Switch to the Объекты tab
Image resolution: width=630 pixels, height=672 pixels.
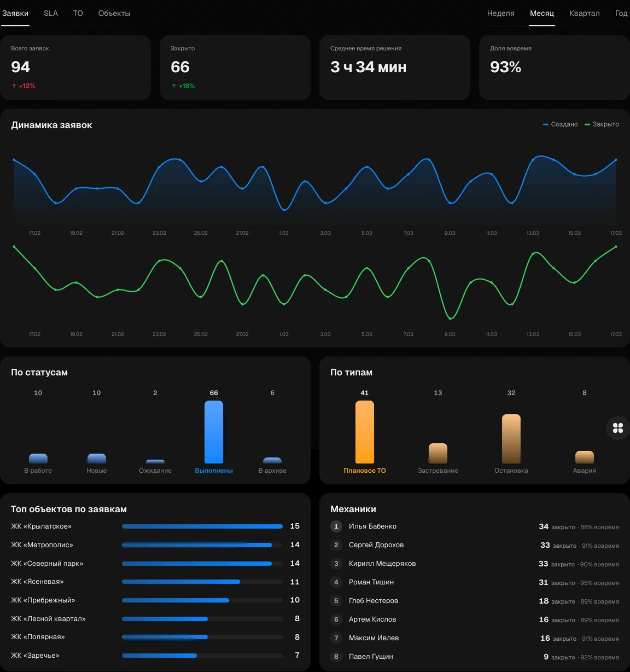coord(114,13)
